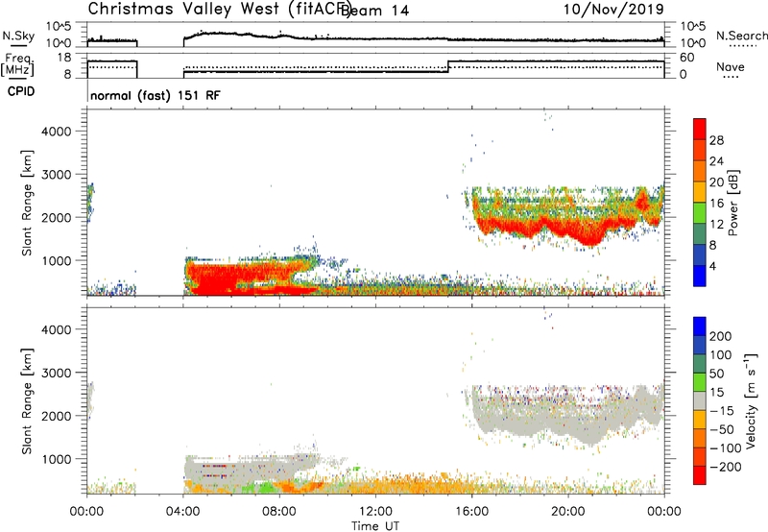Click the '2000' range tick of the velocity panel
This screenshot has width=768, height=532.
[x=57, y=416]
